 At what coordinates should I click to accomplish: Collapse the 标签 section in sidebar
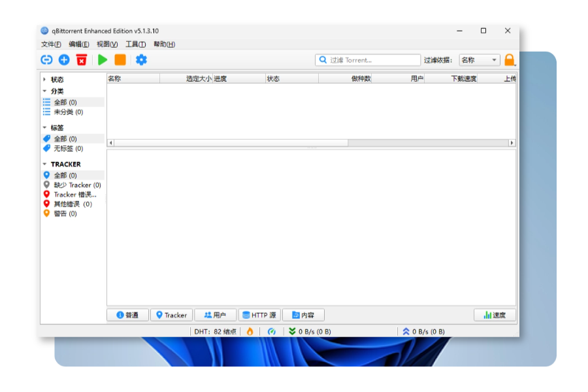[44, 127]
